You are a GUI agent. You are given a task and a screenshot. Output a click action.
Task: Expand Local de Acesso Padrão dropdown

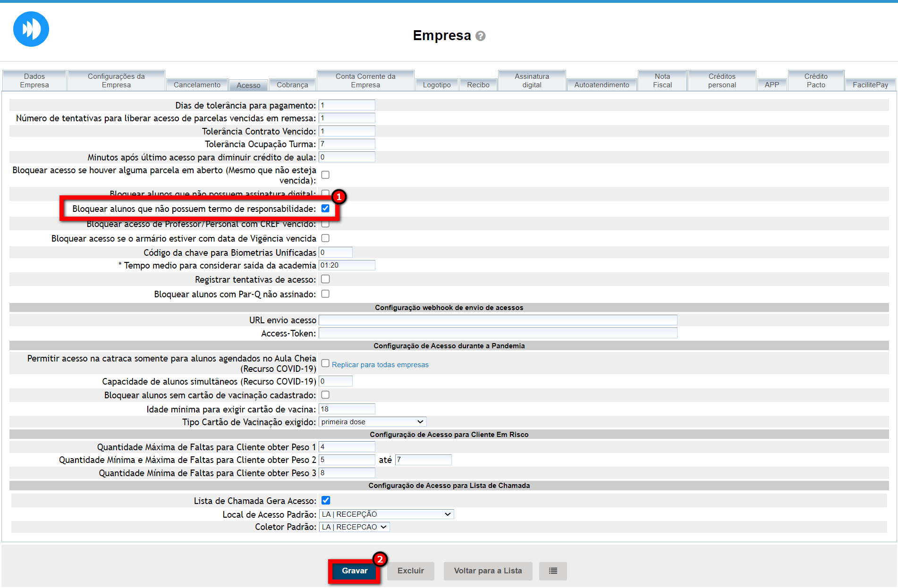386,514
